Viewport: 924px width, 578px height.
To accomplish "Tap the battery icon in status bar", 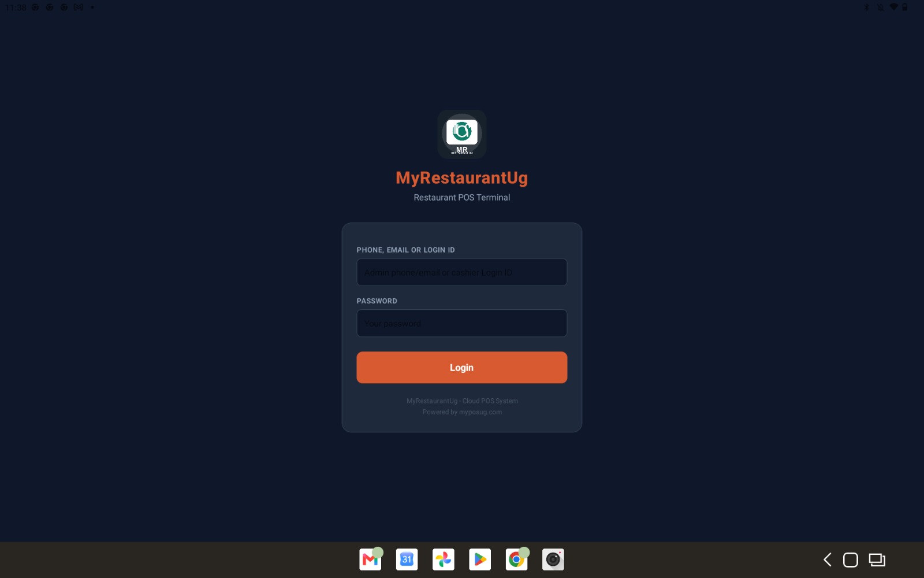I will [x=905, y=7].
